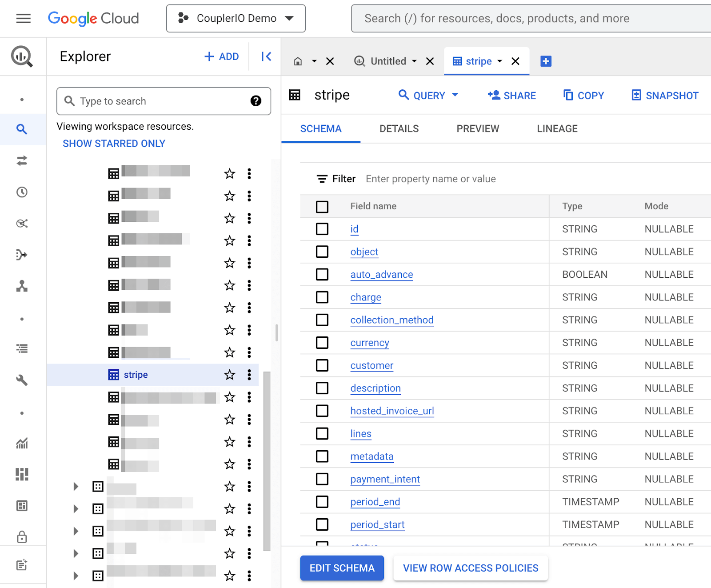The width and height of the screenshot is (711, 588).
Task: Add a new tab with plus icon
Action: [x=546, y=61]
